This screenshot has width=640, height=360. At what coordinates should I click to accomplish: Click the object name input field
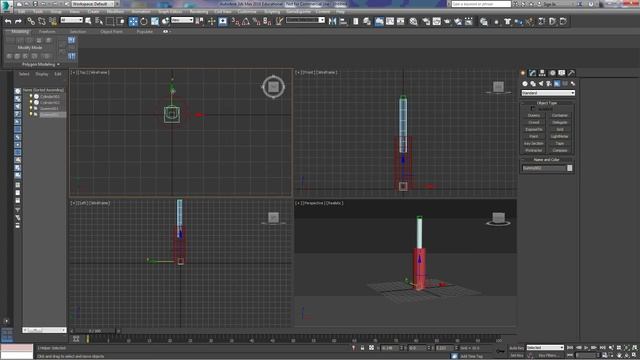[544, 168]
